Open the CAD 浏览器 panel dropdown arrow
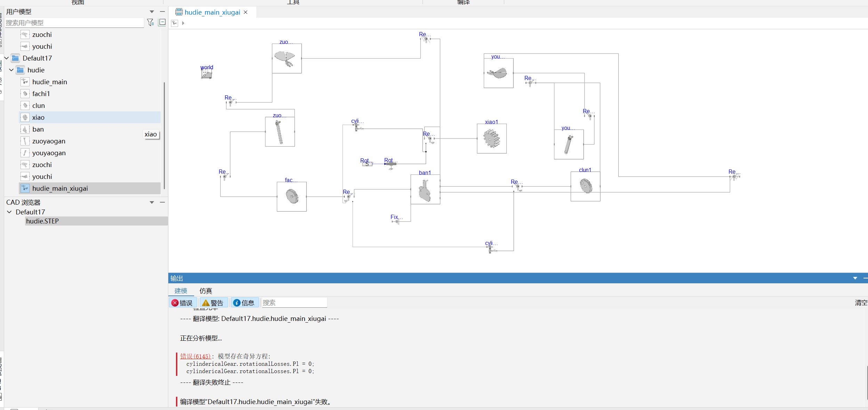The image size is (868, 410). 152,202
